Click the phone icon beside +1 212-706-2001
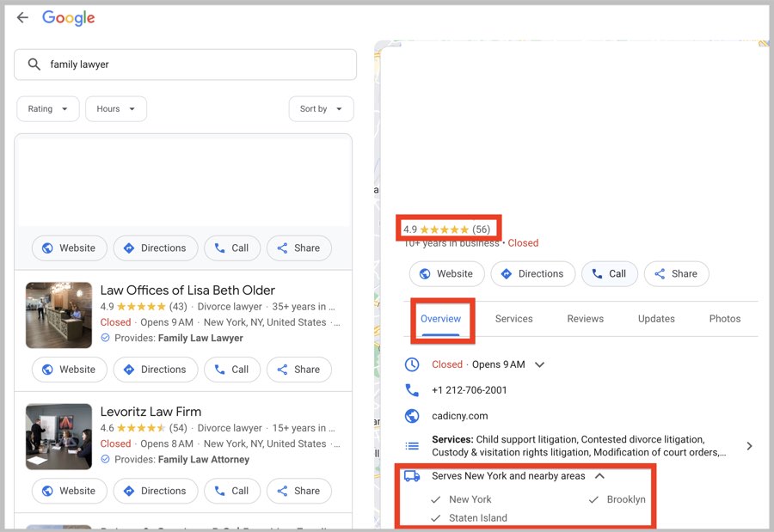 coord(412,390)
